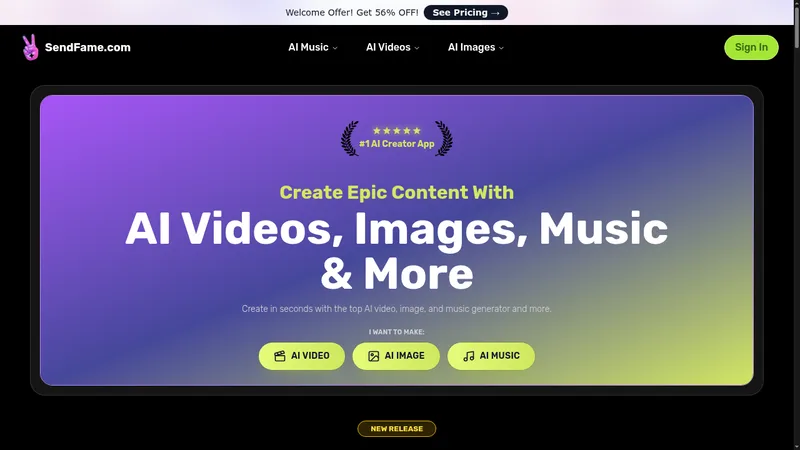Click the clapperboard icon on AI VIDEO
The width and height of the screenshot is (800, 450).
click(280, 356)
